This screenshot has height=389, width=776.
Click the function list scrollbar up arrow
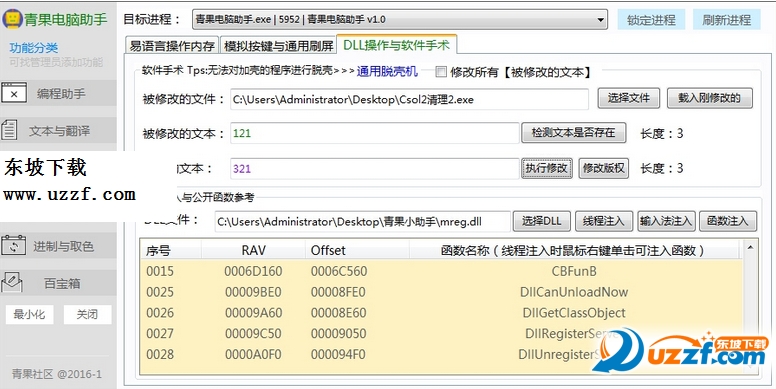(750, 247)
